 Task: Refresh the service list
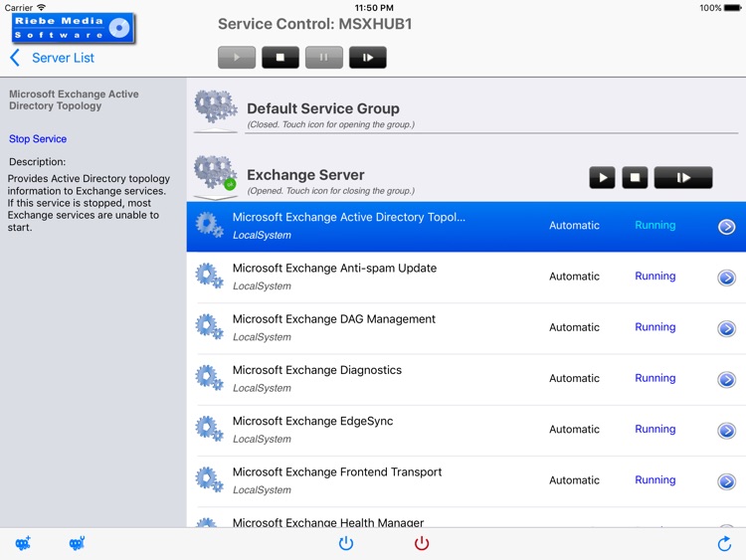[x=724, y=543]
